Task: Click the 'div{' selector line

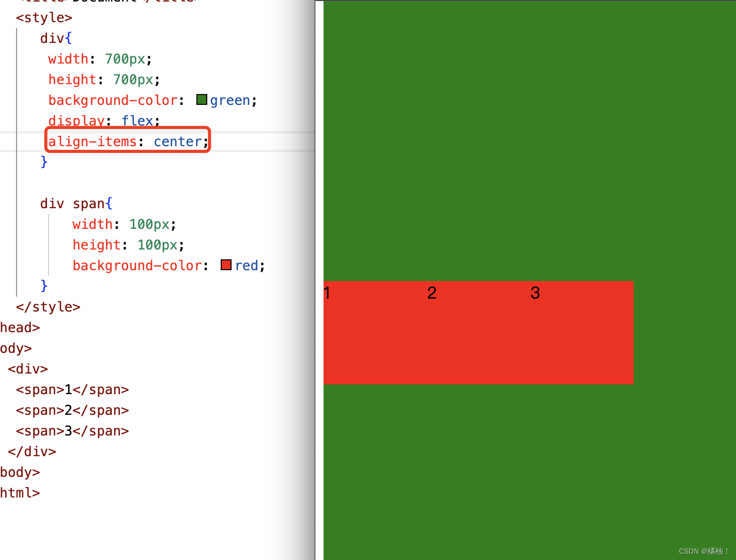Action: point(56,38)
